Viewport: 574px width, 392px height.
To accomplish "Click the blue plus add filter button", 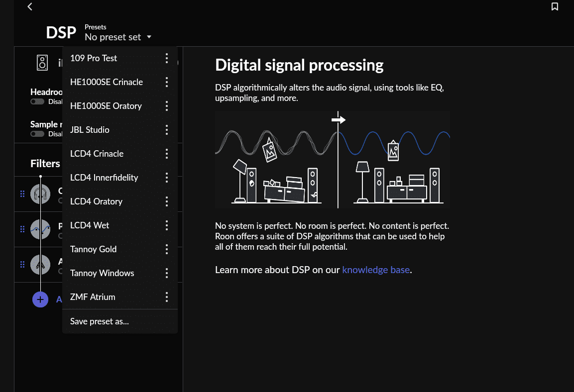I will pyautogui.click(x=40, y=299).
